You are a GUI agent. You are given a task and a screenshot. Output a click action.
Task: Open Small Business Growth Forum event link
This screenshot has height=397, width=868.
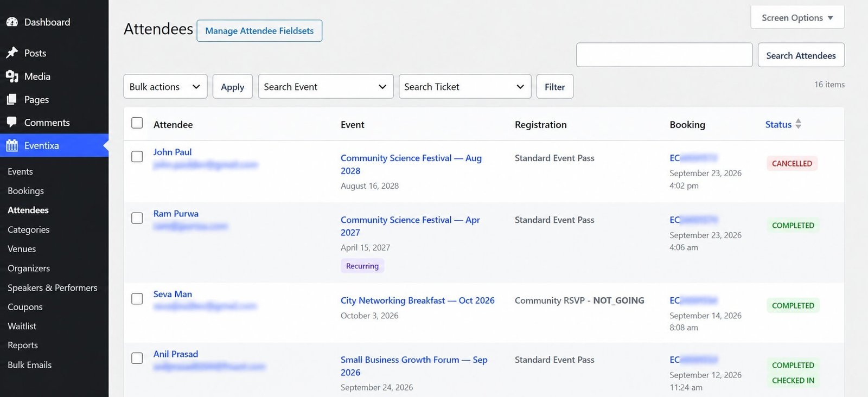pos(414,366)
